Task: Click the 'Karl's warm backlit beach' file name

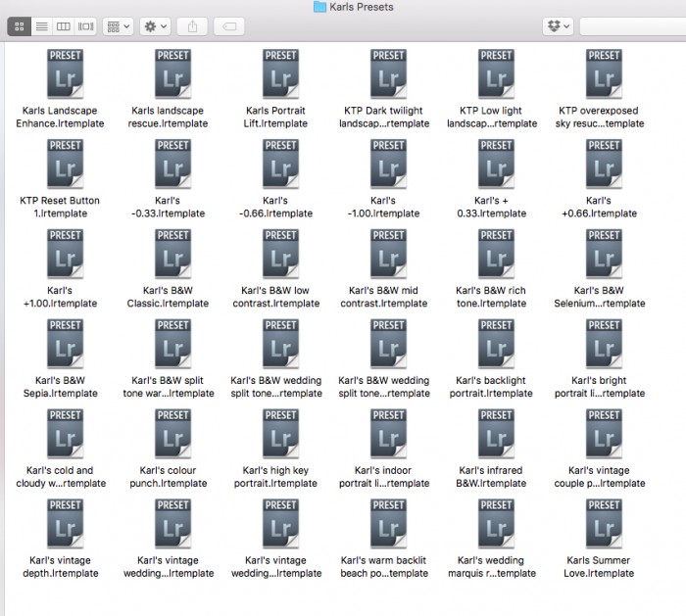Action: tap(384, 567)
